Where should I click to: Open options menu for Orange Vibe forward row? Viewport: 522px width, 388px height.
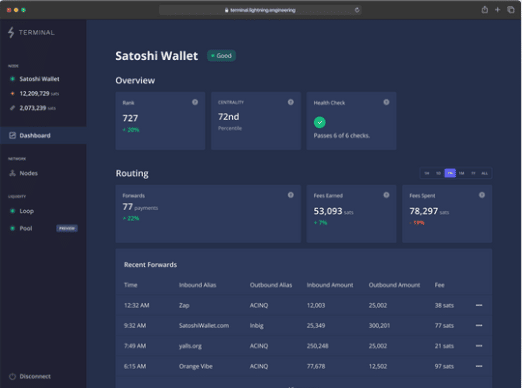(x=479, y=366)
